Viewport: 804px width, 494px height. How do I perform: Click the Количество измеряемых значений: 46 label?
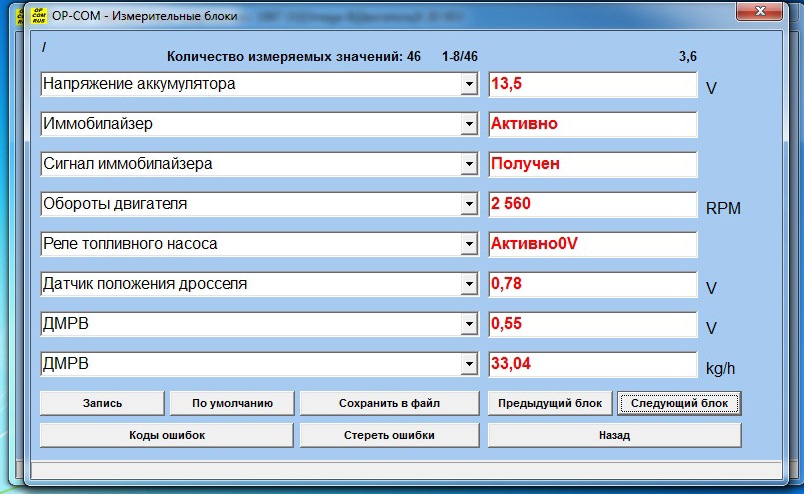tap(294, 56)
